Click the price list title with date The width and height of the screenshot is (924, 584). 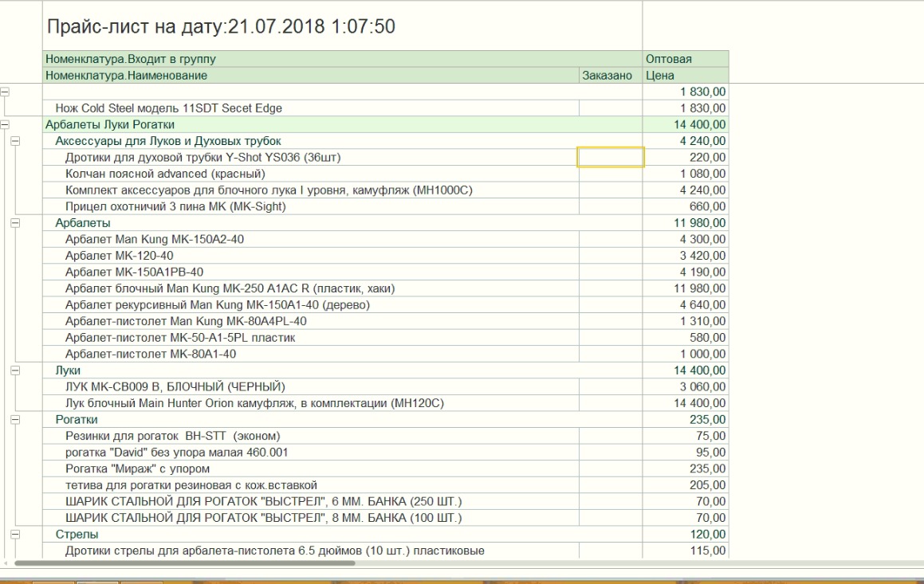(x=221, y=27)
